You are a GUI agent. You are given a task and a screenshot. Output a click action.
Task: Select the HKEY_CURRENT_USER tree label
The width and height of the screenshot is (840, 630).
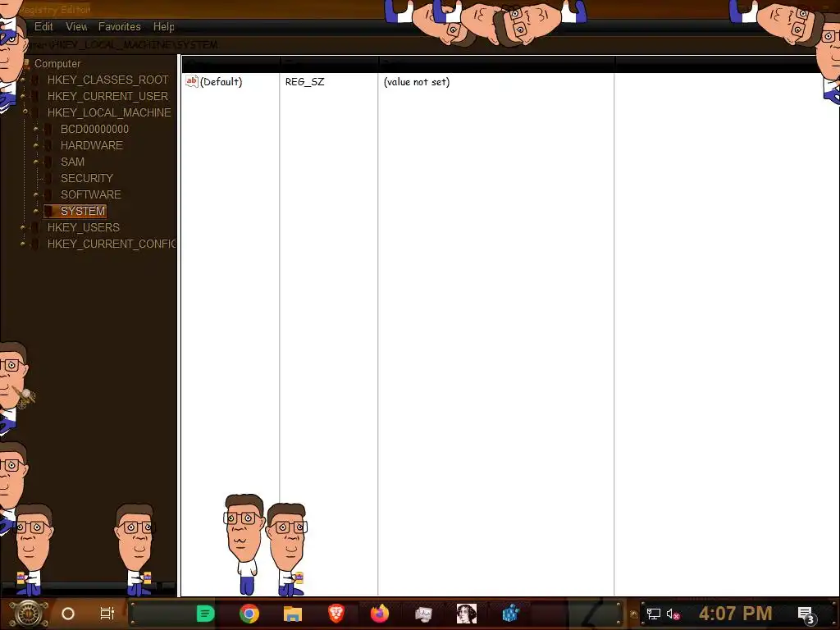(x=107, y=97)
